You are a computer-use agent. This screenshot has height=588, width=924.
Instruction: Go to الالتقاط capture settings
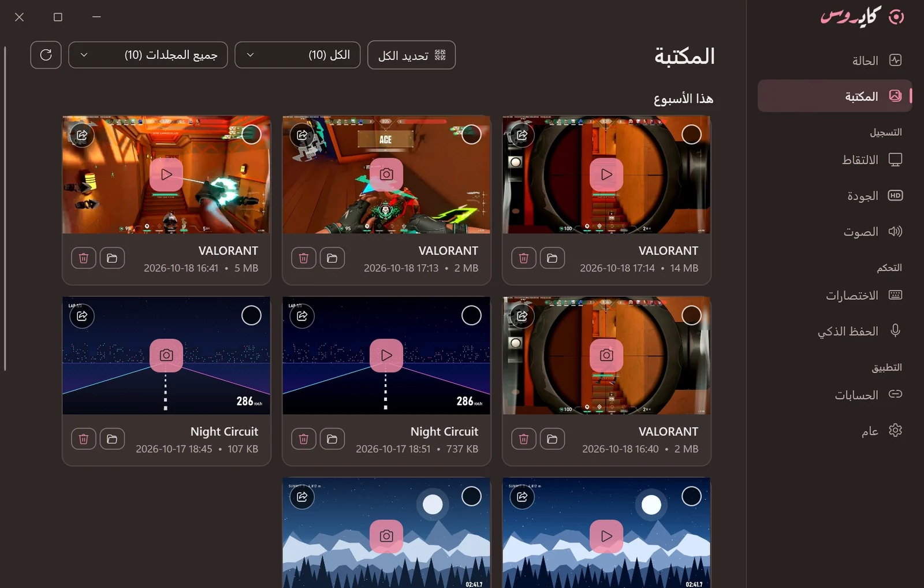tap(834, 160)
